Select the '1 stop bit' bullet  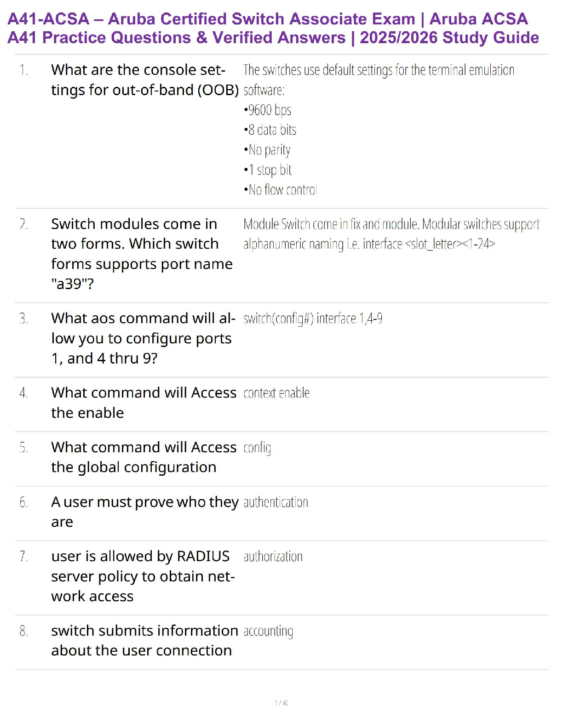pos(268,170)
